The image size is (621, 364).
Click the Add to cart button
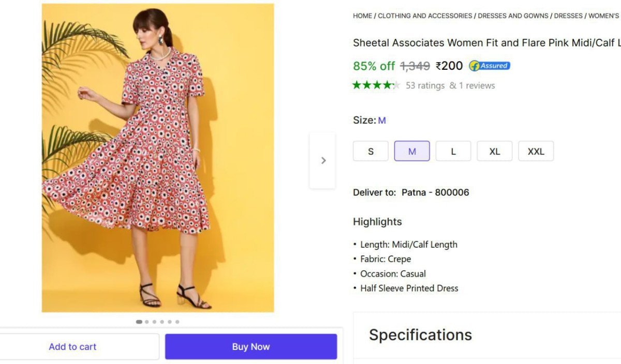coord(73,347)
